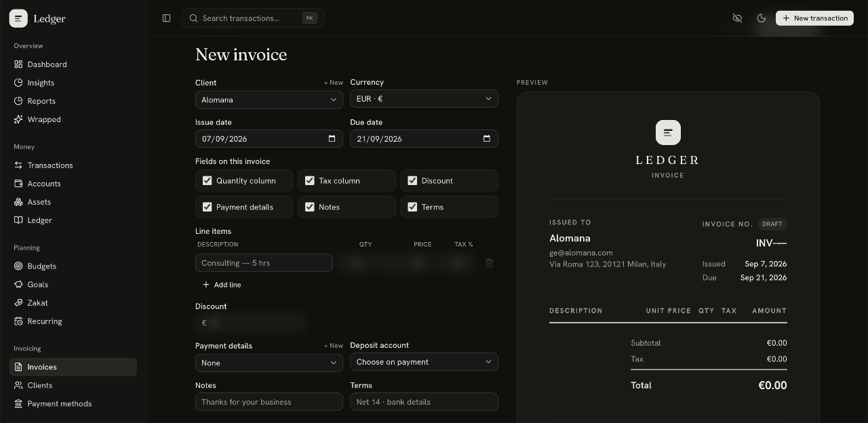
Task: Click the Discount amount field
Action: click(252, 323)
